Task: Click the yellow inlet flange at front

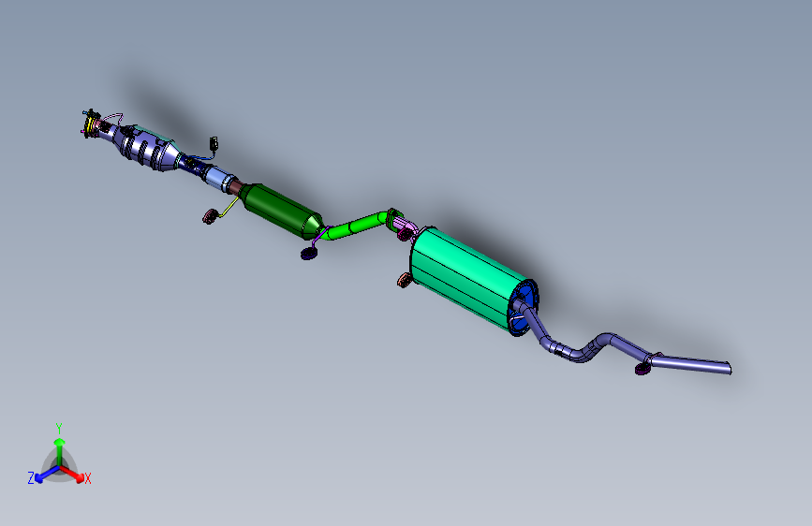Action: 90,124
